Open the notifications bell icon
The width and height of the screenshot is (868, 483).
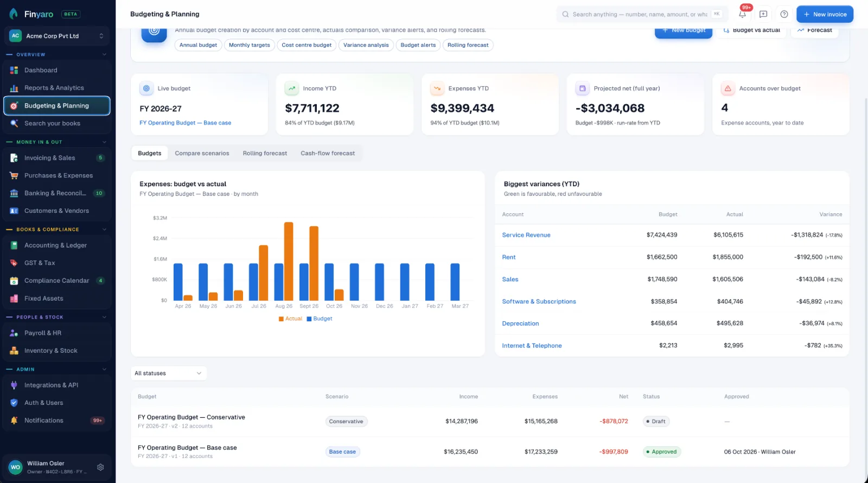(x=742, y=14)
